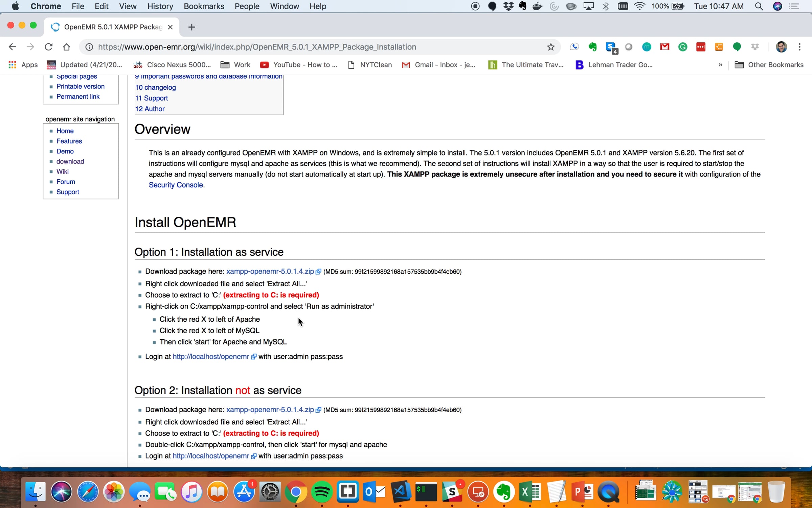Open the Grammarly extension icon
The image size is (812, 508).
(x=683, y=47)
